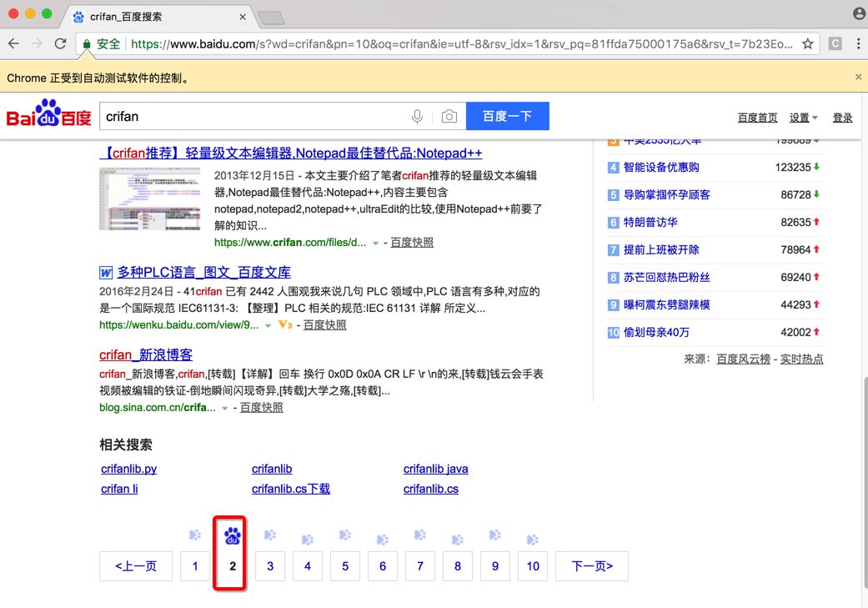Expand arrow next to wenku.baidu.com URL
The height and width of the screenshot is (608, 868).
coord(268,325)
